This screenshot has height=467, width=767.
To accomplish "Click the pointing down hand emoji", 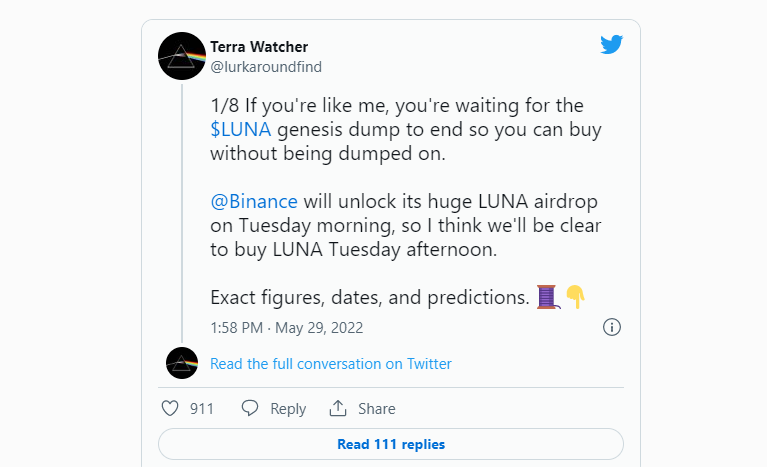I will click(x=575, y=297).
